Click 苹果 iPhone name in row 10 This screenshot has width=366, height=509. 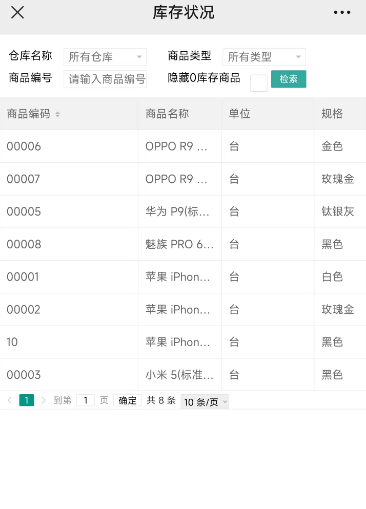pyautogui.click(x=178, y=342)
